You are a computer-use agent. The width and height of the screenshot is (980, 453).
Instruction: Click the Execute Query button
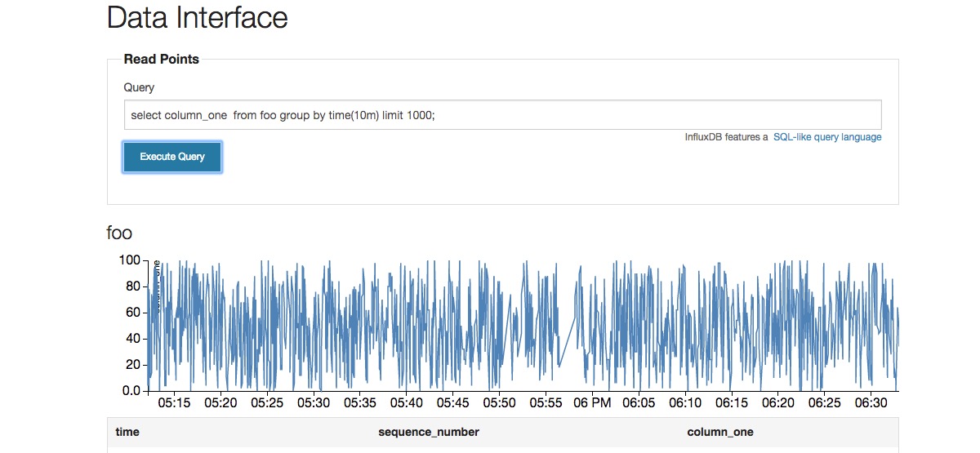[x=172, y=157]
